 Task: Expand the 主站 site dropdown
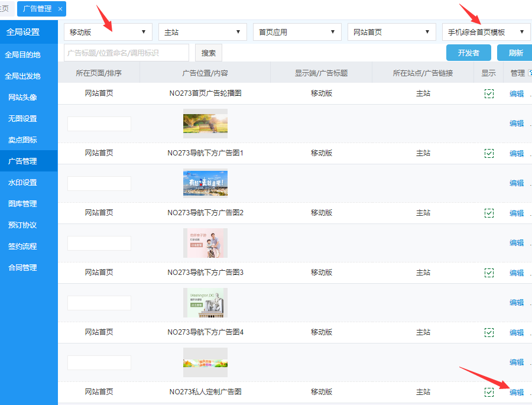pos(202,32)
